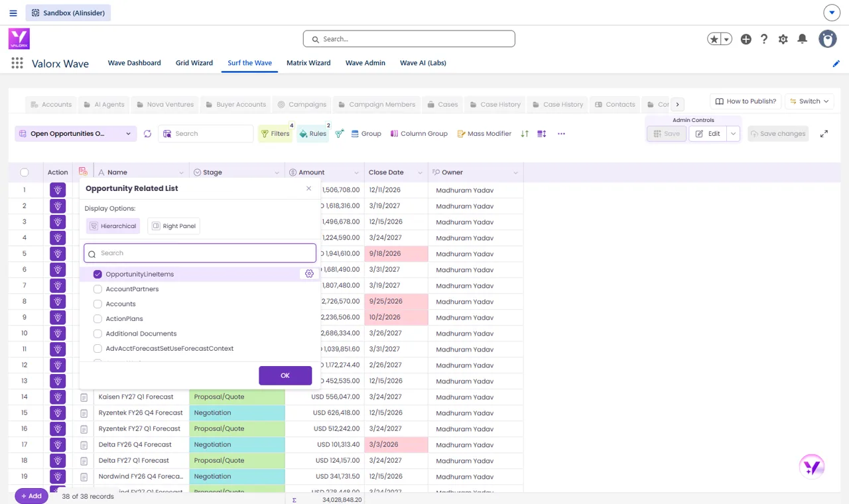This screenshot has width=849, height=504.
Task: Expand grid to full screen
Action: pyautogui.click(x=824, y=133)
